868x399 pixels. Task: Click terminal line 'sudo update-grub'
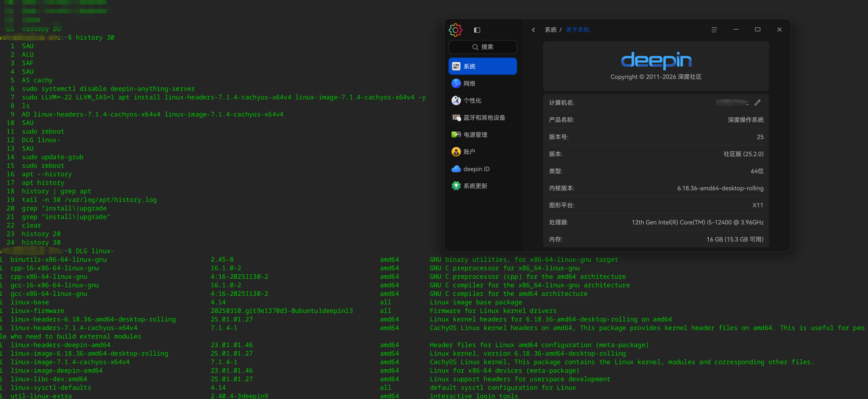coord(53,157)
